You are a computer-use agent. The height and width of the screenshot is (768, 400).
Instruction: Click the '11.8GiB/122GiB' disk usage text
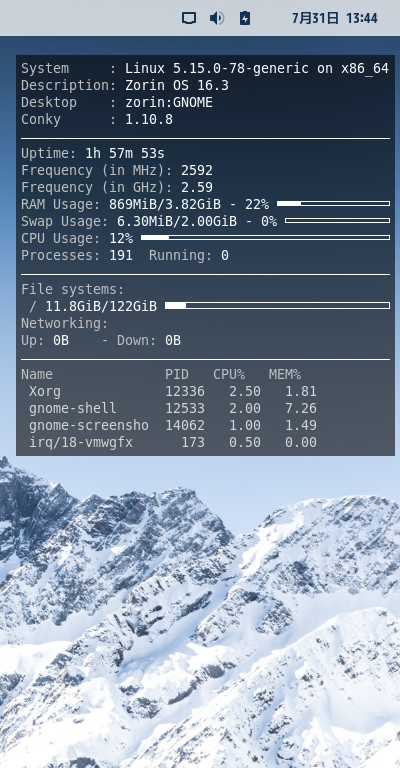coord(101,307)
